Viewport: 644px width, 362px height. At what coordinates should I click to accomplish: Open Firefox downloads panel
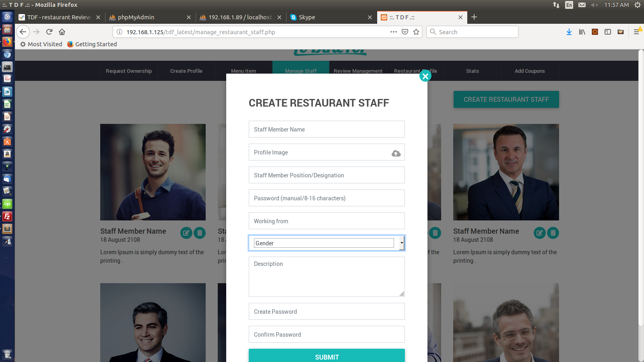(x=569, y=32)
